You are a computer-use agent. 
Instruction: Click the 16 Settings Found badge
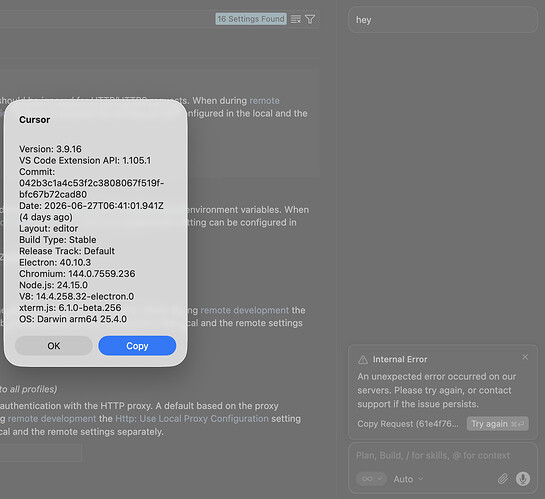251,19
